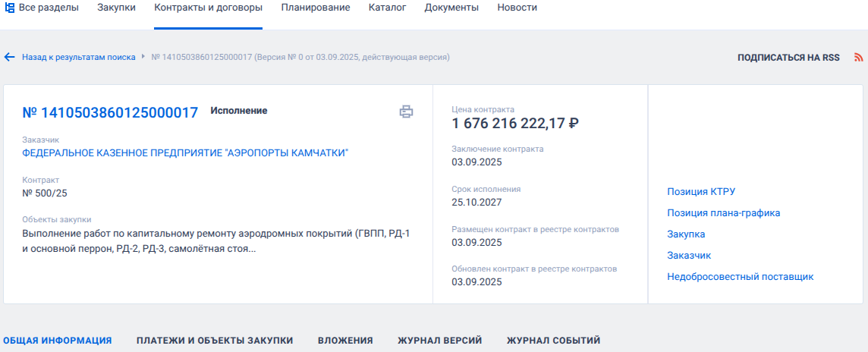
Task: Click contract number № 500/25
Action: pyautogui.click(x=45, y=193)
